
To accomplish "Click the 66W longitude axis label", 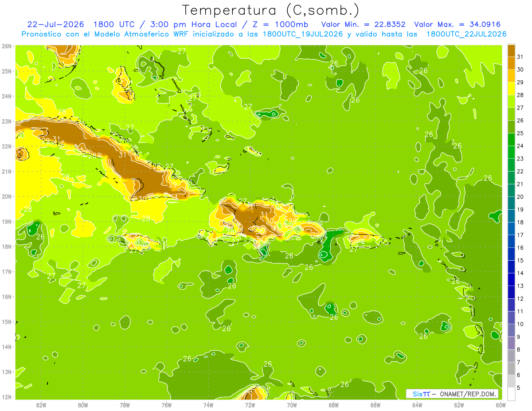I will [x=375, y=405].
